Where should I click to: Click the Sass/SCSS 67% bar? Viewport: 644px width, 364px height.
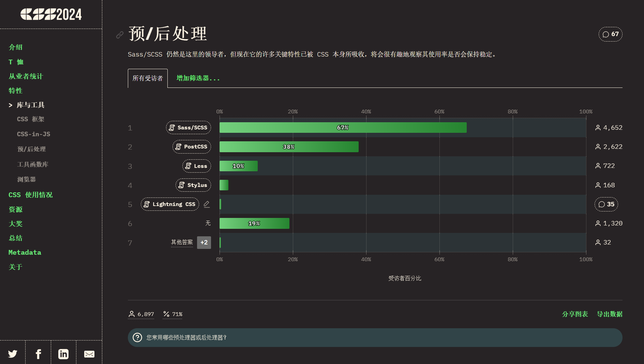tap(343, 128)
